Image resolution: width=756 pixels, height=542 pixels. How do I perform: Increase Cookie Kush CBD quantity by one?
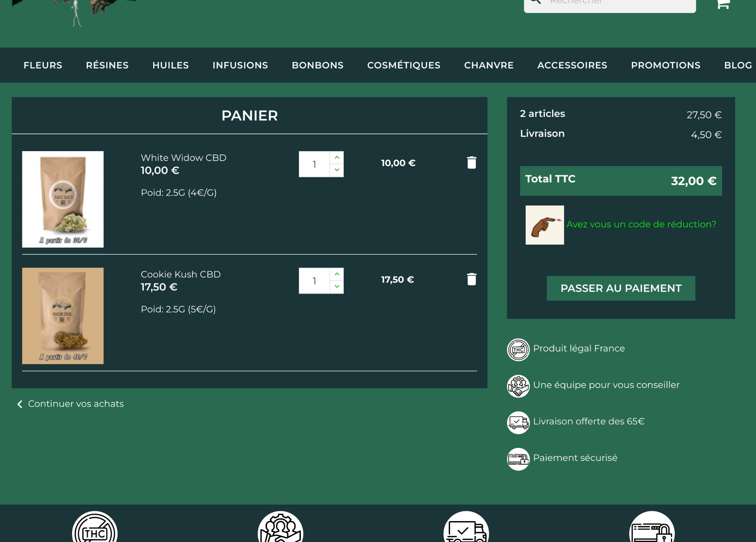click(337, 274)
